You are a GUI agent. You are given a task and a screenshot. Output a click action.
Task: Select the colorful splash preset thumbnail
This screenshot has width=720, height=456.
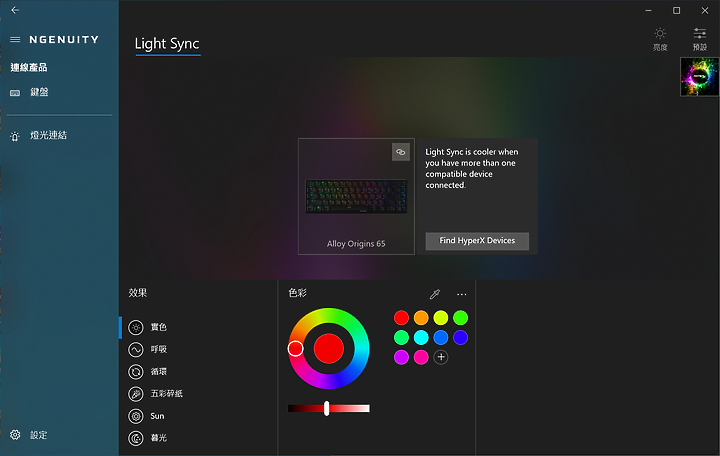point(699,77)
